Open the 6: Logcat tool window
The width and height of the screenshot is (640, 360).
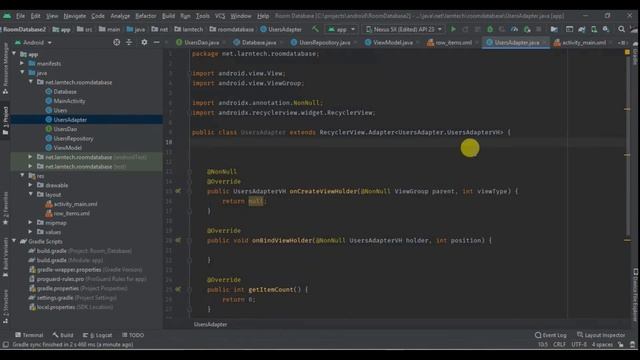pos(98,335)
